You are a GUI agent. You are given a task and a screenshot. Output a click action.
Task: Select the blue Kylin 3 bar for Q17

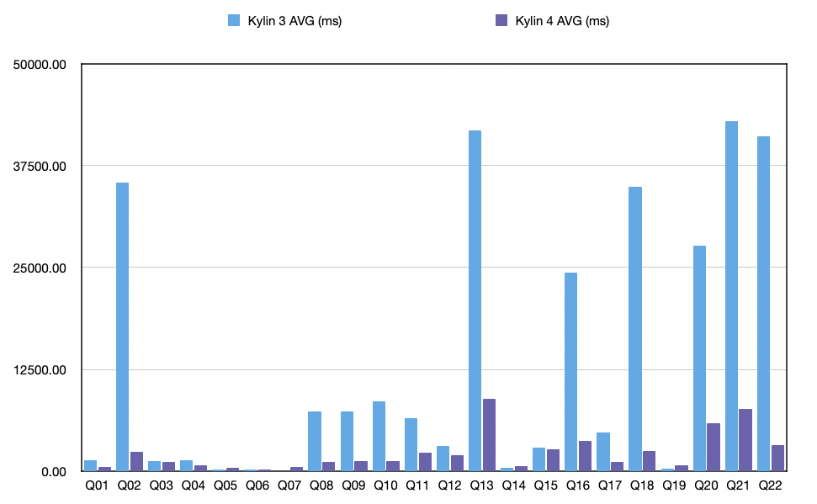click(x=602, y=452)
